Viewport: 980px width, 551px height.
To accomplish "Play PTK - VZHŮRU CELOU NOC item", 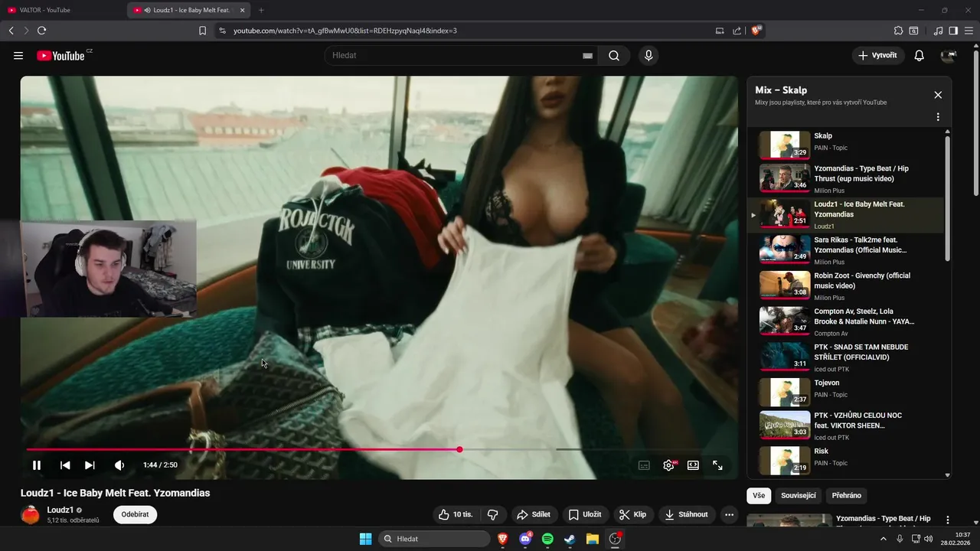I will (x=846, y=426).
